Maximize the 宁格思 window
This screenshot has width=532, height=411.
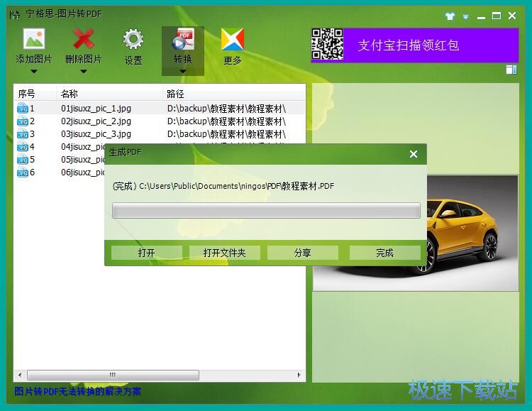[497, 16]
